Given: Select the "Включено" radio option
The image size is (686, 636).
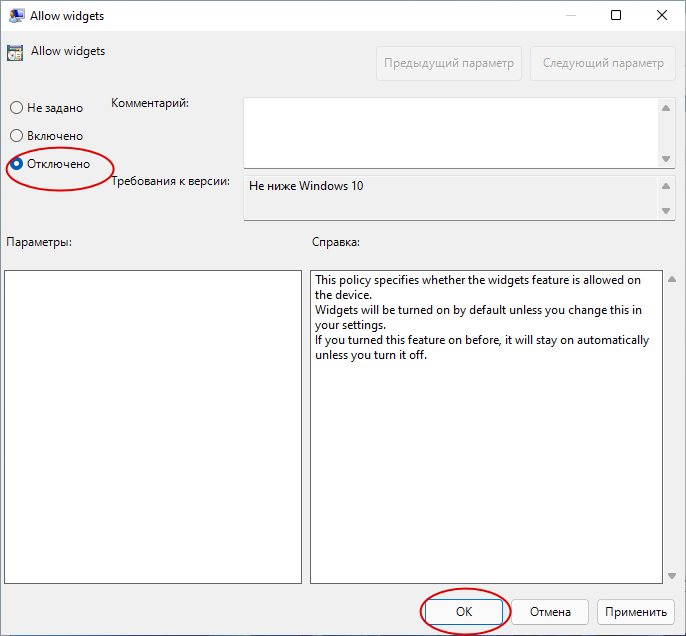Looking at the screenshot, I should 46,136.
